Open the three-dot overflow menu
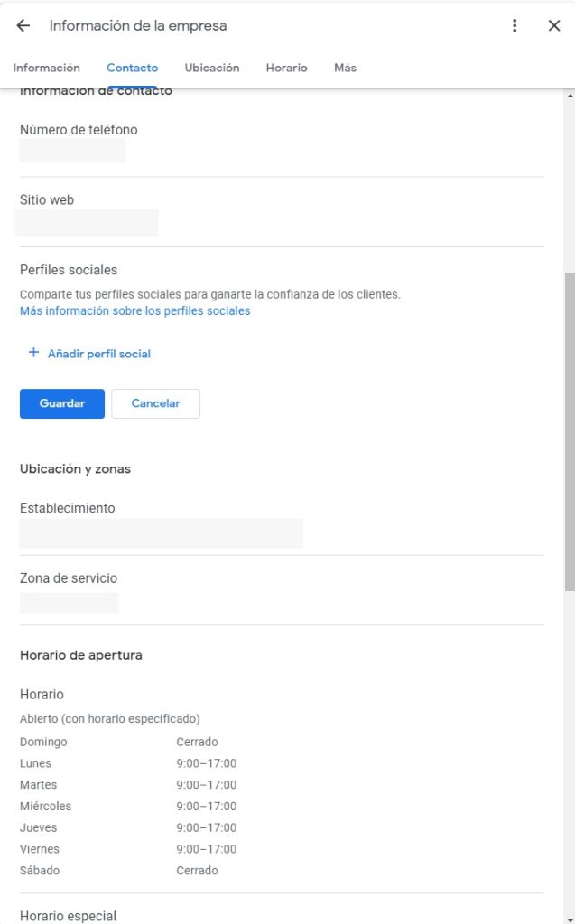Image resolution: width=575 pixels, height=924 pixels. tap(515, 25)
